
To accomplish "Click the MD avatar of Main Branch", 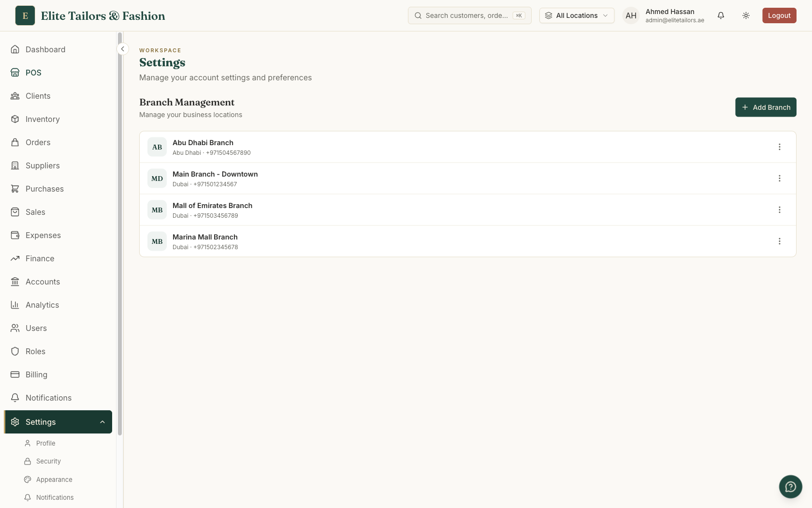I will [x=157, y=179].
